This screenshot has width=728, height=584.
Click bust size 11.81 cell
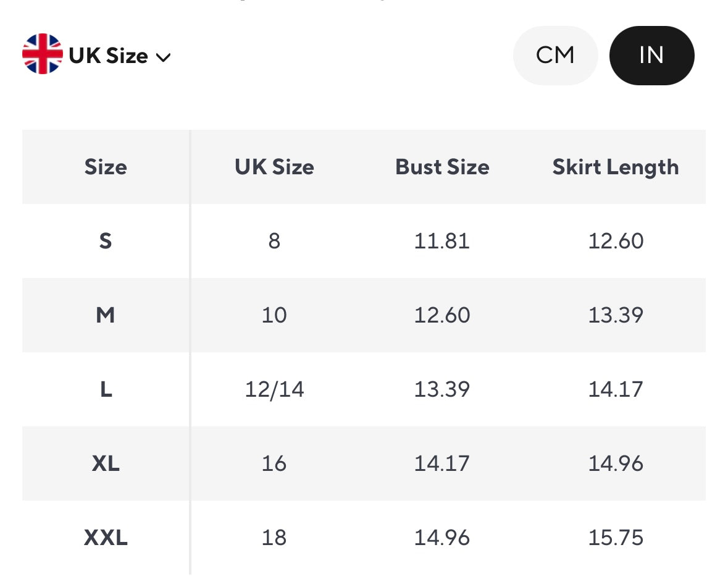442,241
